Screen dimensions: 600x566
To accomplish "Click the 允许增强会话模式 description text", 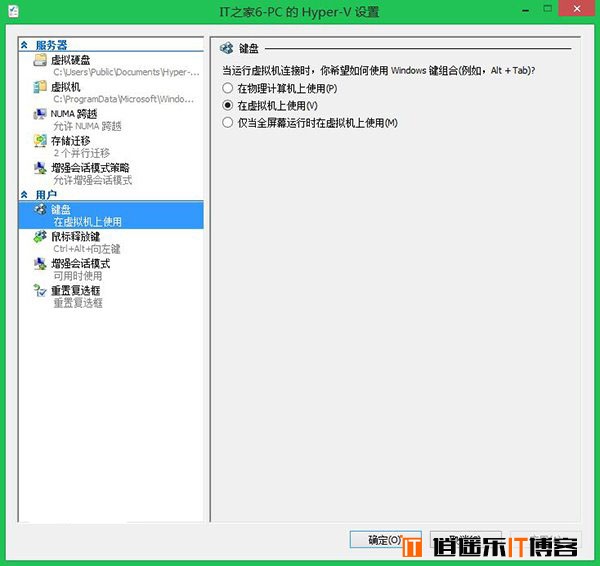I will pos(93,180).
